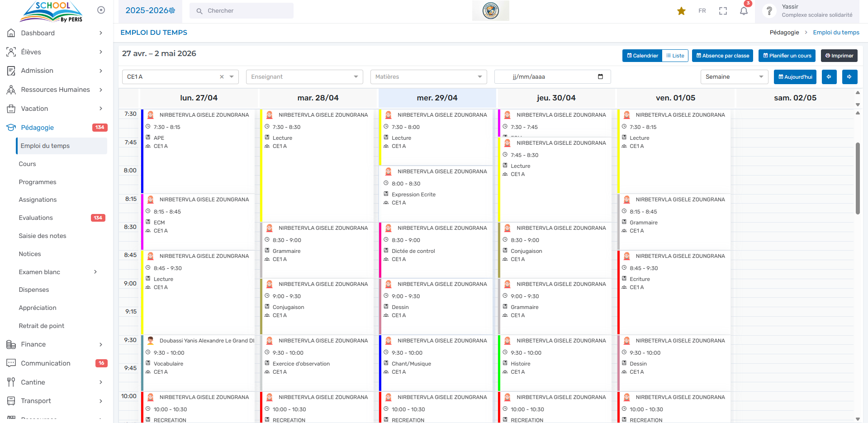Click Absence par classe button
Screen dimensions: 868x423
tap(722, 56)
